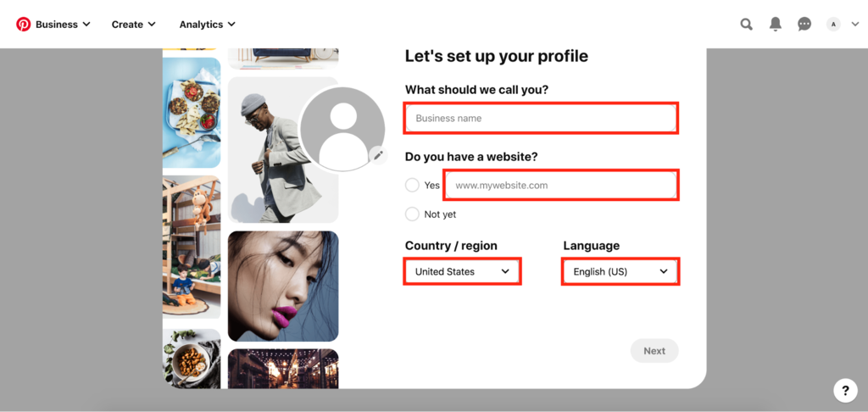This screenshot has width=868, height=412.
Task: Open the Analytics menu
Action: (x=207, y=25)
